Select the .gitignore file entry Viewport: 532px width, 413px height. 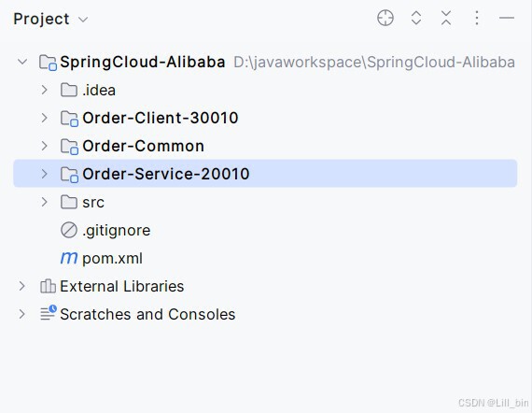point(117,231)
